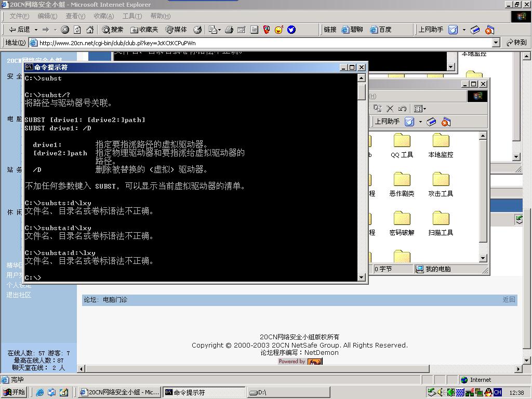
Task: Refresh the page with the IE Refresh icon
Action: (77, 30)
